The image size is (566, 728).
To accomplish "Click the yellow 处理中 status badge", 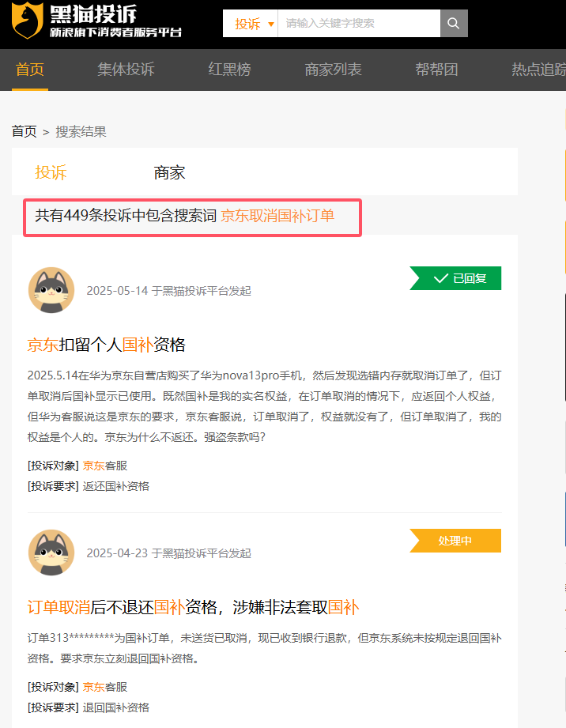I will [455, 541].
